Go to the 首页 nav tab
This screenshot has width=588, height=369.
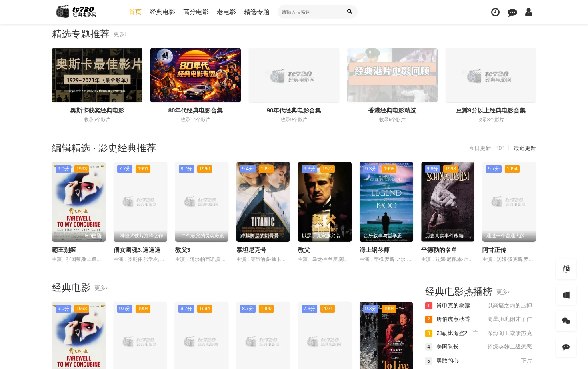pos(135,12)
